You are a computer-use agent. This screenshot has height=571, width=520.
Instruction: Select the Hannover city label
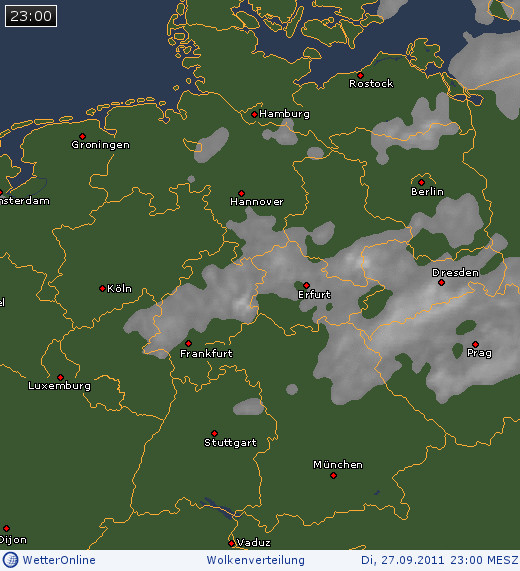257,202
